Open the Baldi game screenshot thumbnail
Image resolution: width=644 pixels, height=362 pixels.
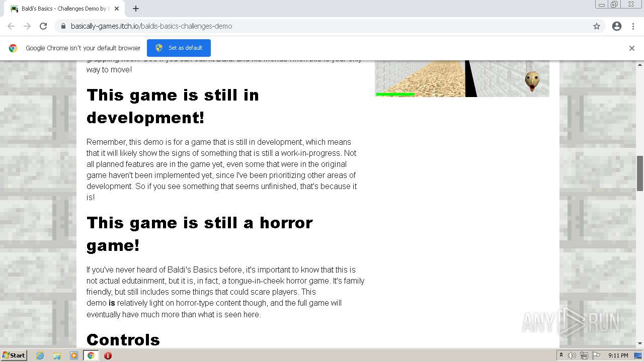tap(462, 78)
